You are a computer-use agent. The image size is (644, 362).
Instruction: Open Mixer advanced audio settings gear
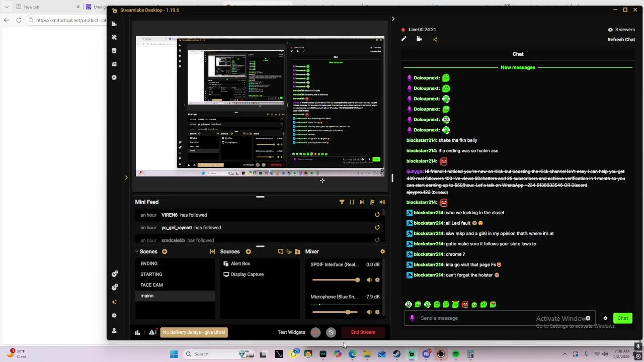pyautogui.click(x=382, y=251)
